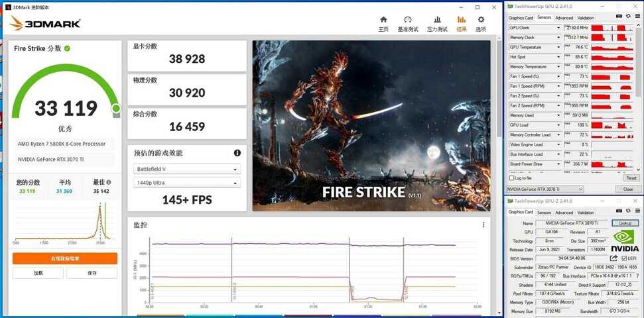
Task: Go to the 主页 home icon
Action: pyautogui.click(x=383, y=20)
